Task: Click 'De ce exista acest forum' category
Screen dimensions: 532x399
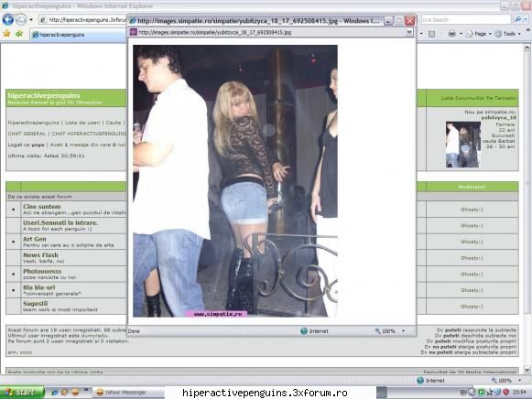Action: point(39,197)
